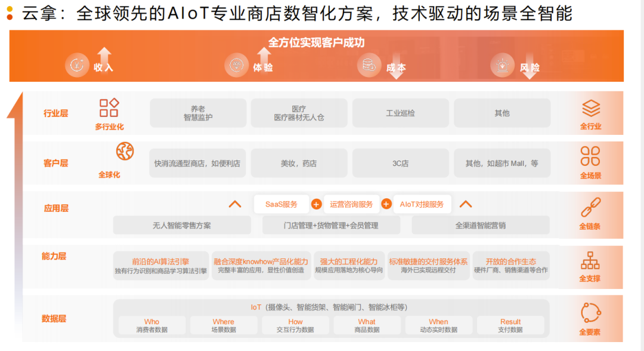Click the 全渠道智能营销 box
Screen dimensions: 644x351
[x=481, y=225]
